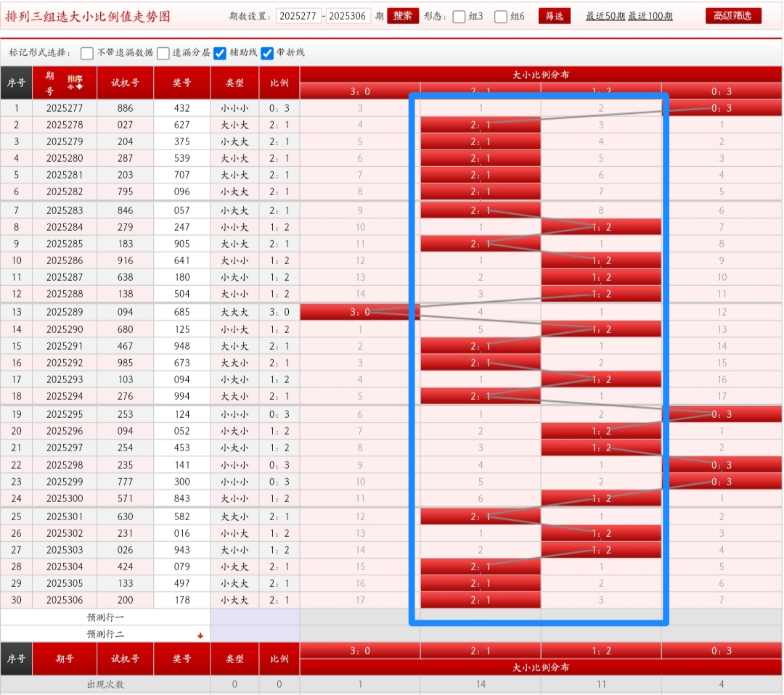This screenshot has height=695, width=784.
Task: Tick the 组3 form checkbox
Action: point(459,17)
